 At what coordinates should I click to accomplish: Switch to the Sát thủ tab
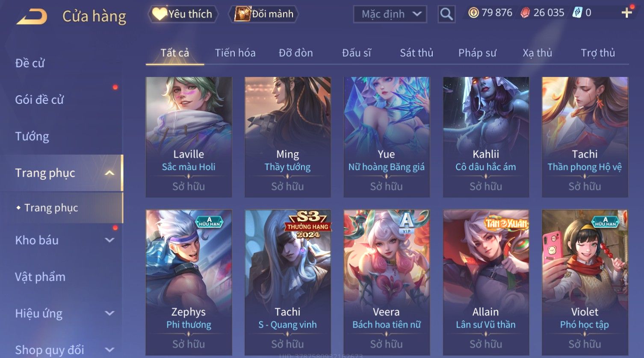(417, 53)
